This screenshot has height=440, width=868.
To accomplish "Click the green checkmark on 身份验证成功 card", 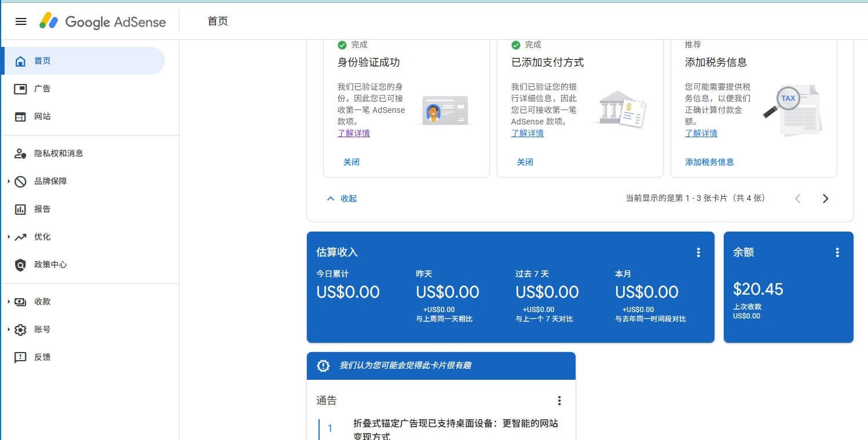I will (x=342, y=45).
